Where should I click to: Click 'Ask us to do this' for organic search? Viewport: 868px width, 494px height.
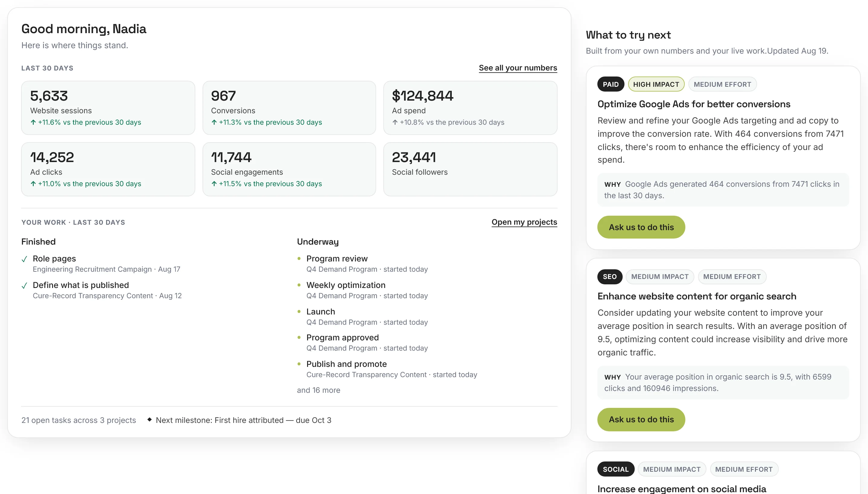(641, 419)
